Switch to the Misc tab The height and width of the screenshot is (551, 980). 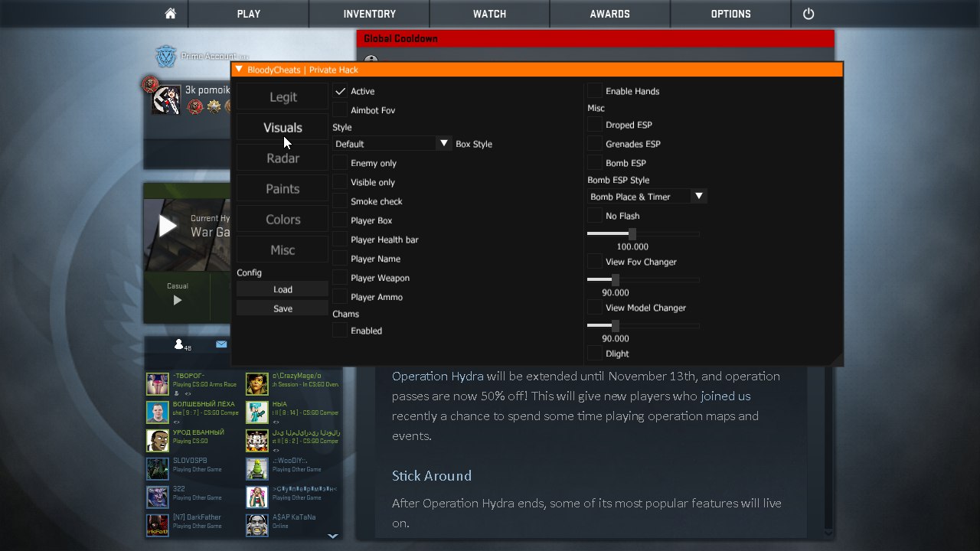point(283,250)
